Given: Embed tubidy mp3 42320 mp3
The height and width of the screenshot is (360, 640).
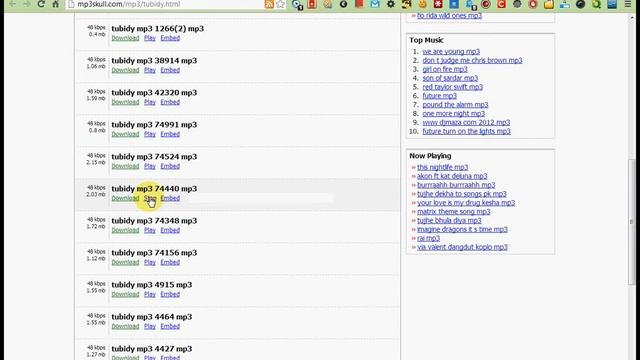Looking at the screenshot, I should (170, 102).
